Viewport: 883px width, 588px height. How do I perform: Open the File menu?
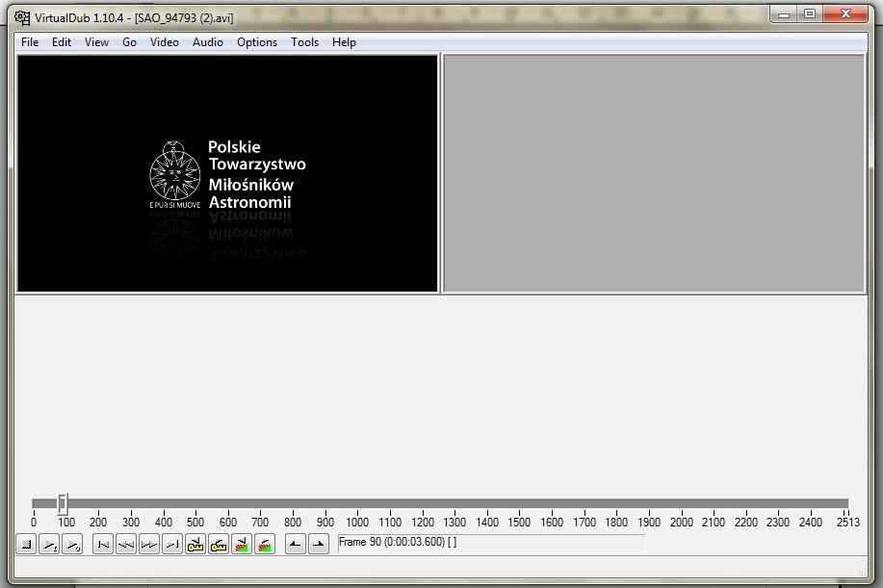tap(30, 42)
